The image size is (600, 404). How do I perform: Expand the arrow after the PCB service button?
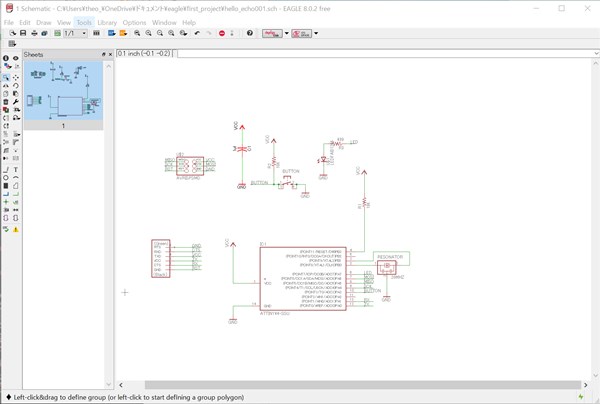[x=316, y=33]
